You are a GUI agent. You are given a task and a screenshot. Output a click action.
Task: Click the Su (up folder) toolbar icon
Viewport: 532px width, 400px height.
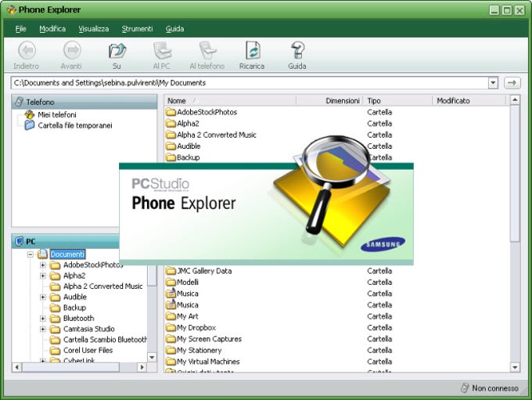(117, 51)
